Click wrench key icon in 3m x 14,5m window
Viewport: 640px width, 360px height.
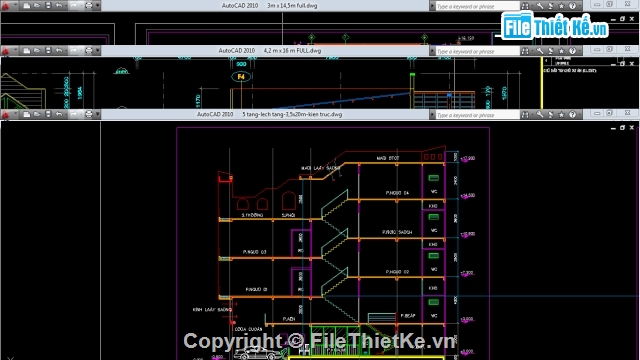540,6
